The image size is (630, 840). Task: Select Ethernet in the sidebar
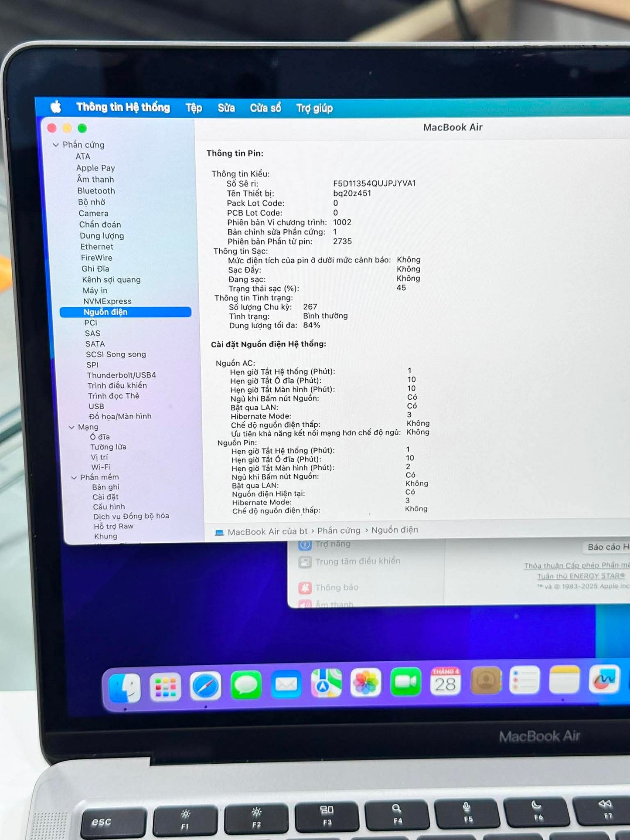97,247
